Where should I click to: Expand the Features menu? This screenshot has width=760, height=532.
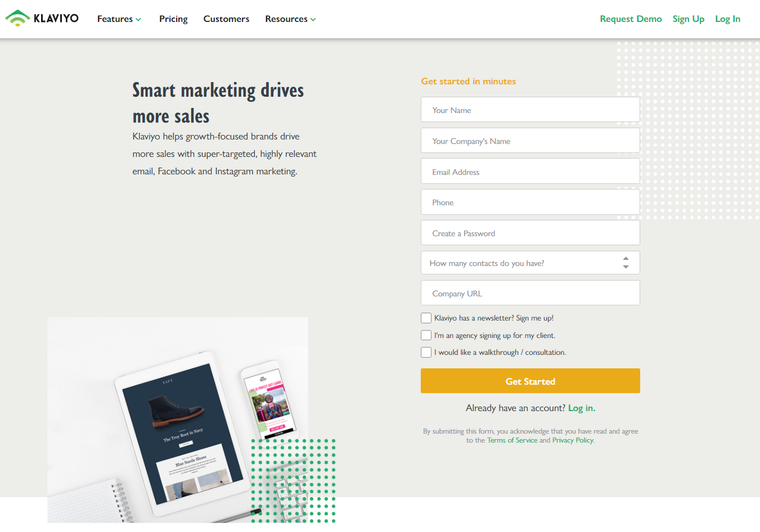coord(119,19)
